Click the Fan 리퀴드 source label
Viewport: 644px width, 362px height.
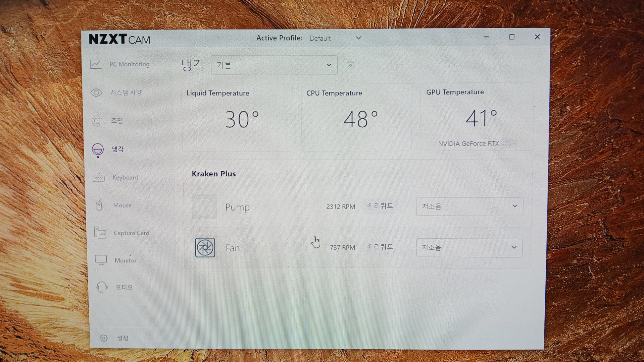coord(380,247)
